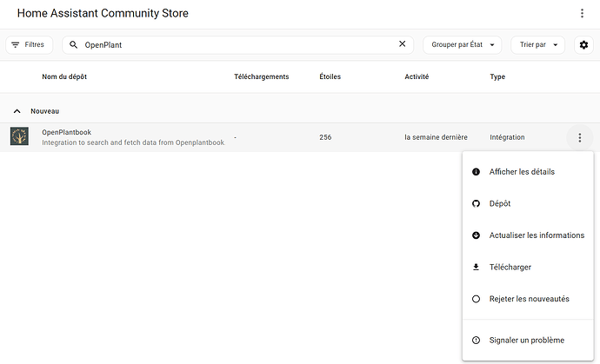Sort by Nom du dépôt column header

click(64, 77)
